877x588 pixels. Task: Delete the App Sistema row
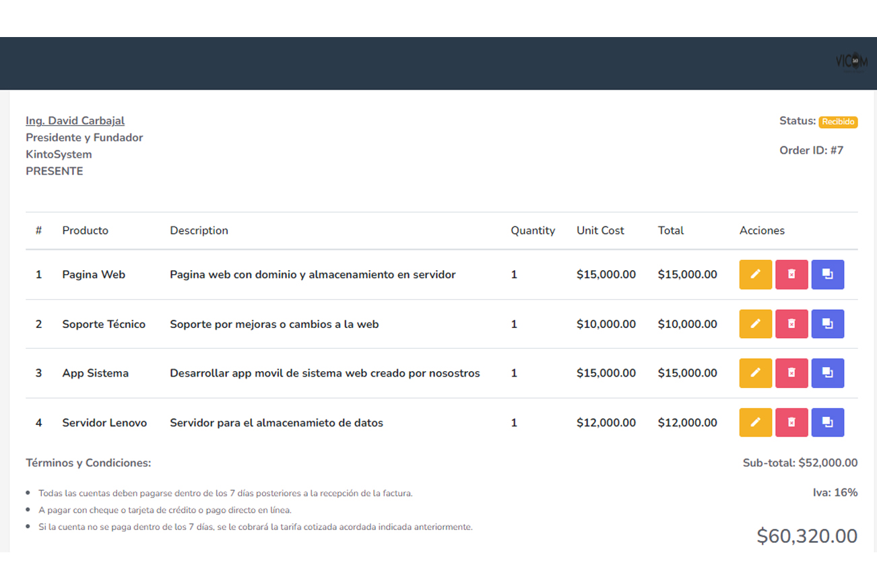click(791, 373)
